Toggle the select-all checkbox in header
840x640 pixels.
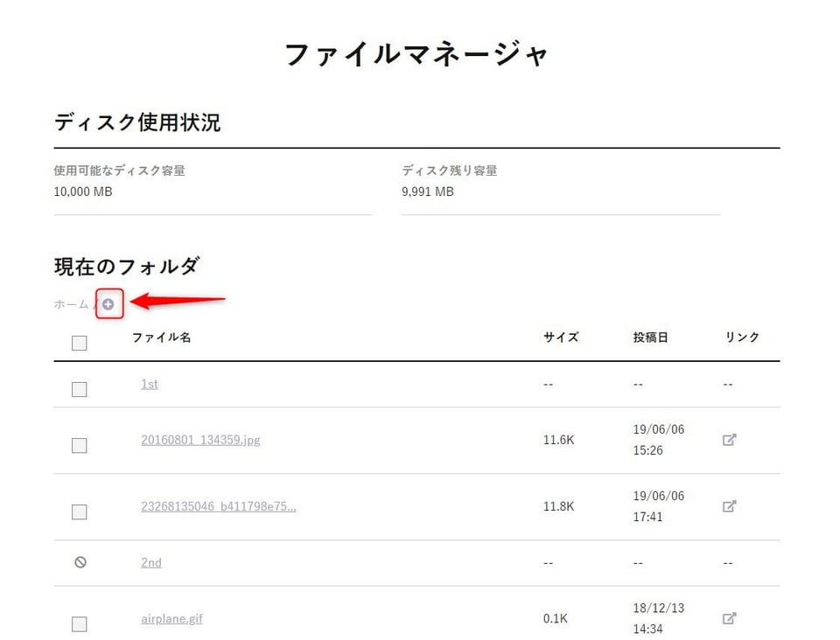(x=80, y=343)
